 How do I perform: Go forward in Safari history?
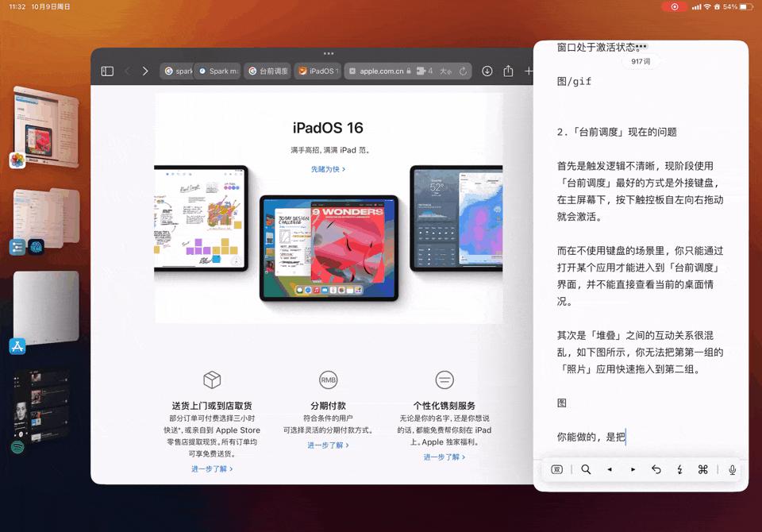tap(144, 71)
